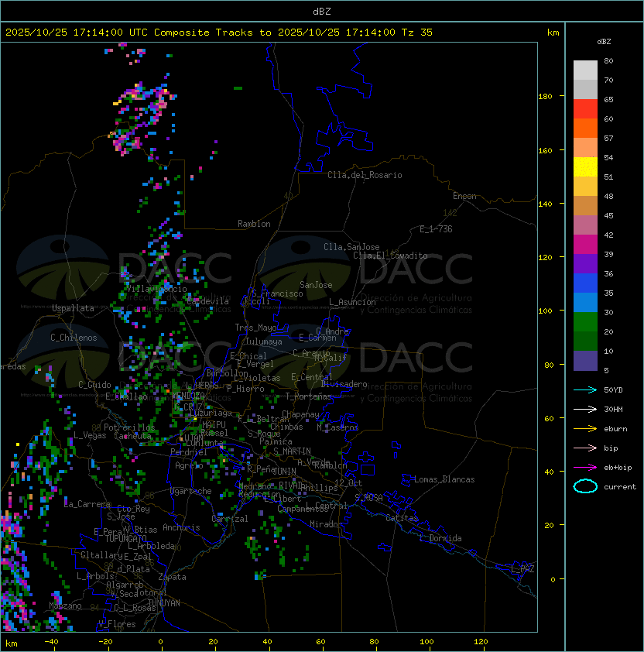
Task: Click the 'eburn' legend text
Action: pyautogui.click(x=615, y=429)
